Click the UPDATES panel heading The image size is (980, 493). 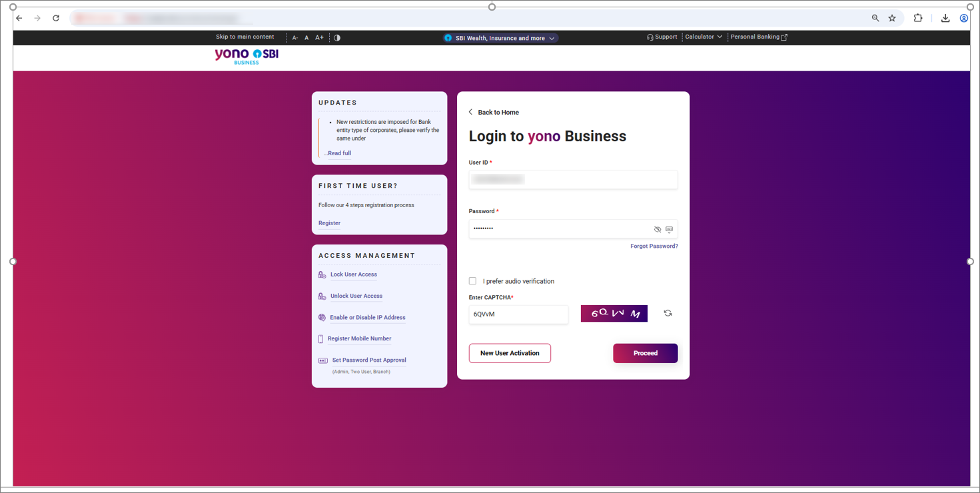click(x=338, y=103)
